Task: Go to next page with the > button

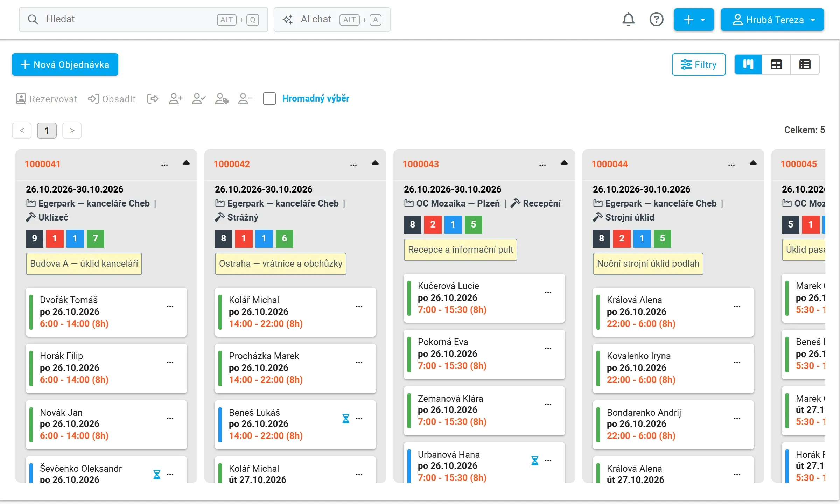Action: tap(72, 131)
